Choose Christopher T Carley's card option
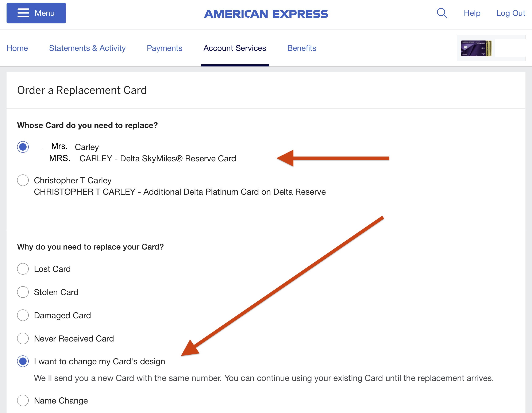This screenshot has width=532, height=413. (x=23, y=180)
